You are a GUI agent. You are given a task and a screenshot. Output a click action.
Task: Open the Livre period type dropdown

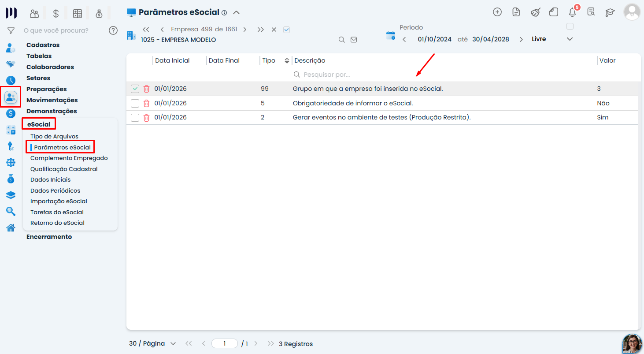pos(553,39)
